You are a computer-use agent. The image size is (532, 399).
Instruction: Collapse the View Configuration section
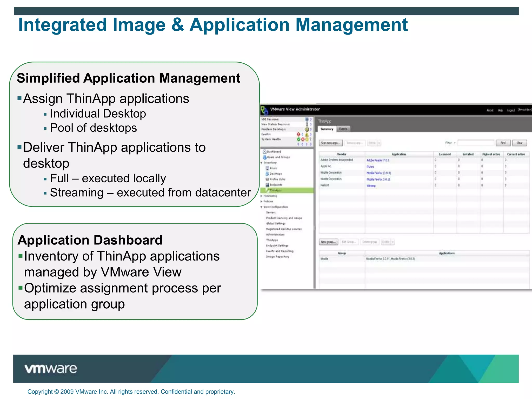[261, 207]
